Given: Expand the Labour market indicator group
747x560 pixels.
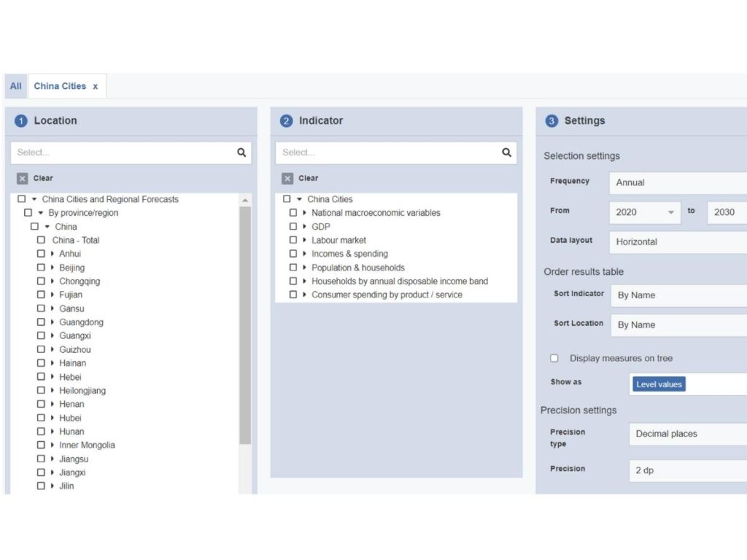Looking at the screenshot, I should point(304,241).
